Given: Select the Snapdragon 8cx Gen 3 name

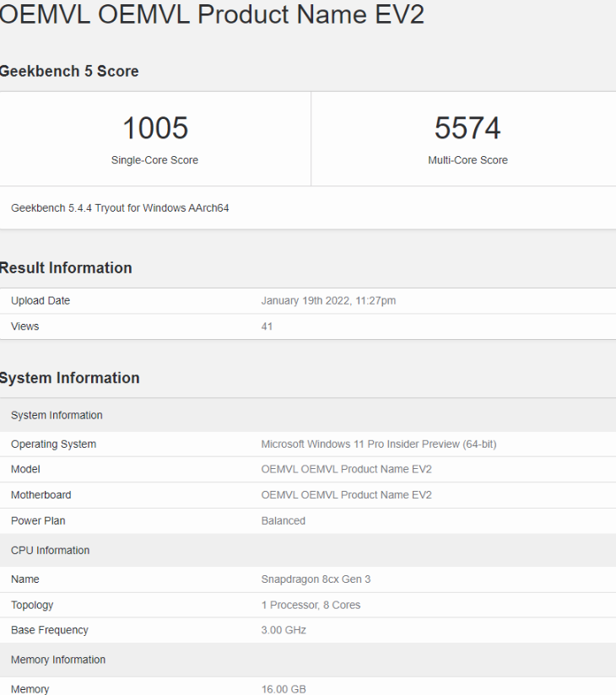Looking at the screenshot, I should [316, 579].
